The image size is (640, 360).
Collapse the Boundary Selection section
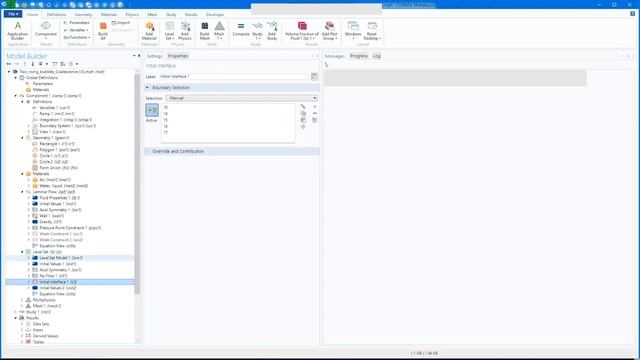[x=147, y=87]
